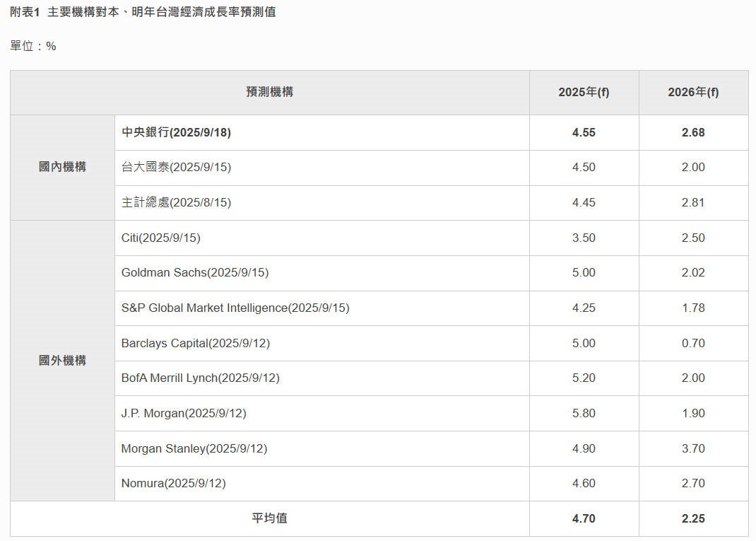Screen dimensions: 756x541
Task: Click S&P Global Market Intelligence entry
Action: (235, 308)
